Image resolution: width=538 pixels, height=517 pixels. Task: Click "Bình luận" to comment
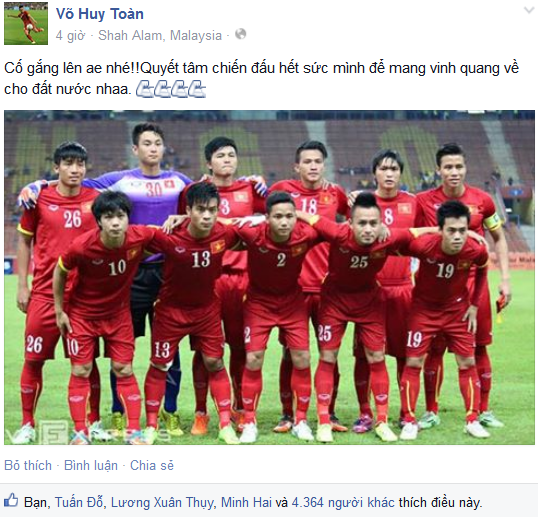click(91, 465)
